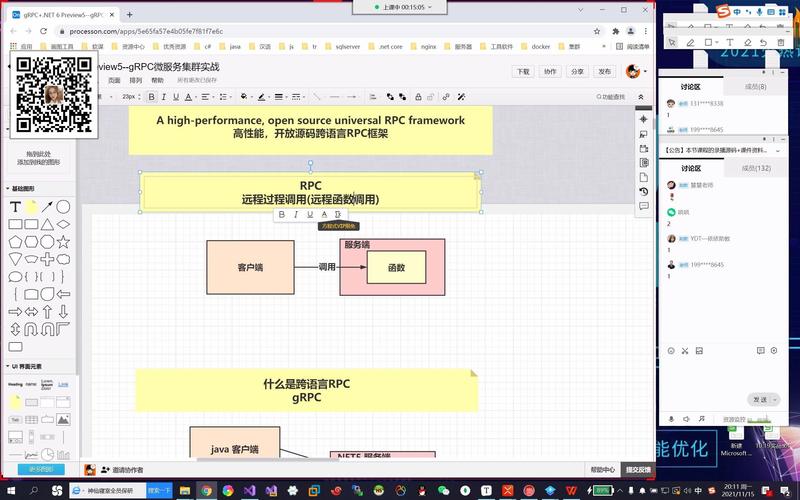Viewport: 800px width, 500px height.
Task: Select the pentagon shape in library
Action: click(x=15, y=241)
